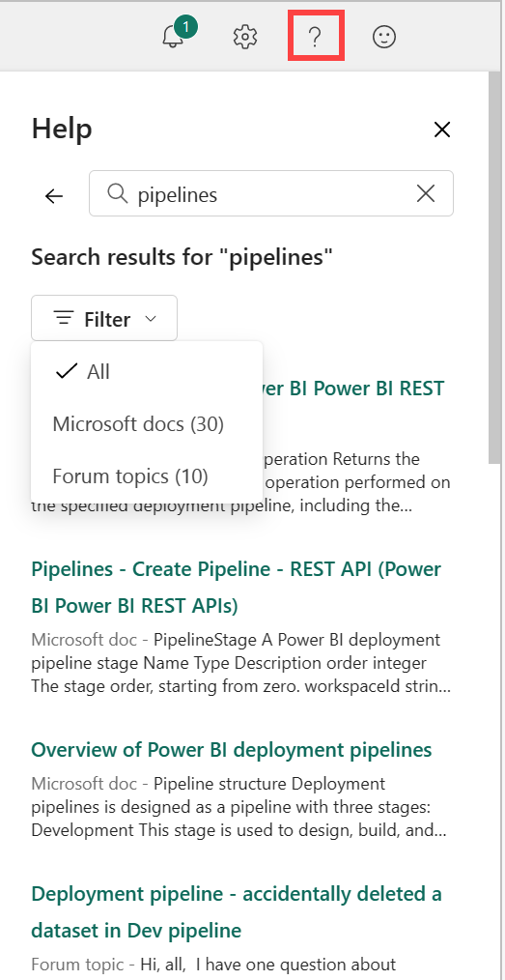Focus the pipelines search field
Viewport: 505px width, 980px height.
pyautogui.click(x=271, y=193)
